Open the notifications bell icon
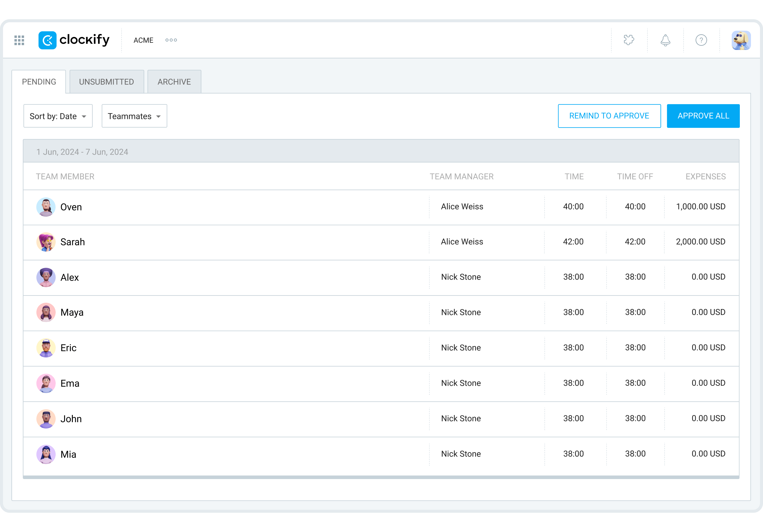Viewport: 763px width, 532px height. pyautogui.click(x=665, y=40)
